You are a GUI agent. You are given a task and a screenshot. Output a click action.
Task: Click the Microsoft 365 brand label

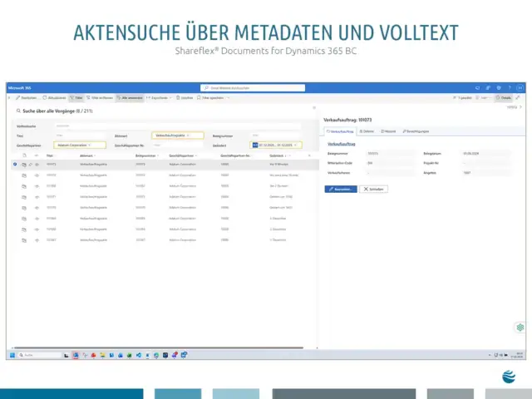pos(20,88)
